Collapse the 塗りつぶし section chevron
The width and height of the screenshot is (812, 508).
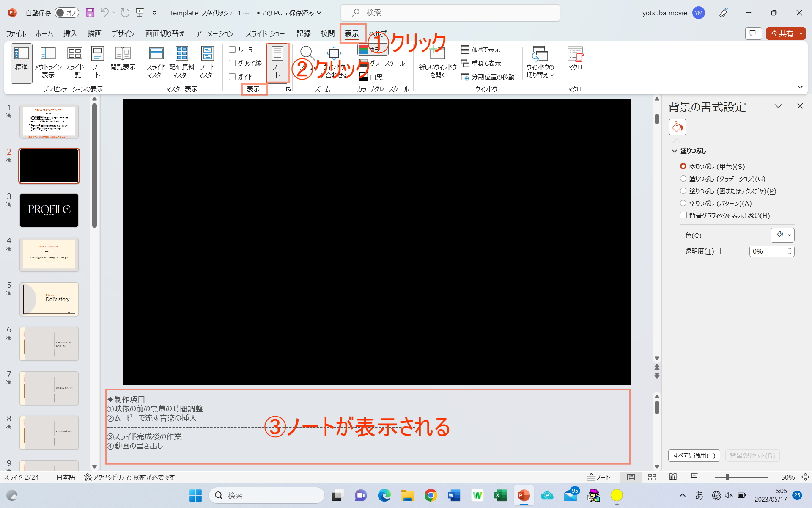[675, 151]
